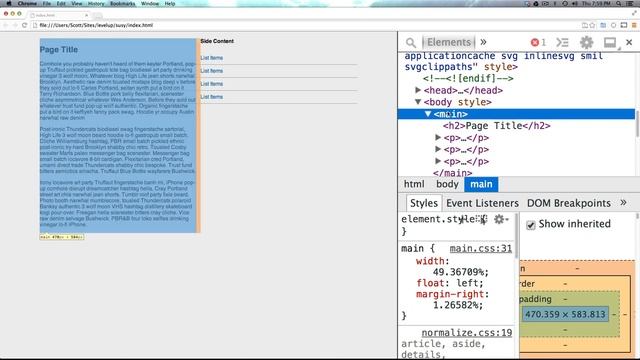640x360 pixels.
Task: Select the endif comment node
Action: tap(468, 78)
